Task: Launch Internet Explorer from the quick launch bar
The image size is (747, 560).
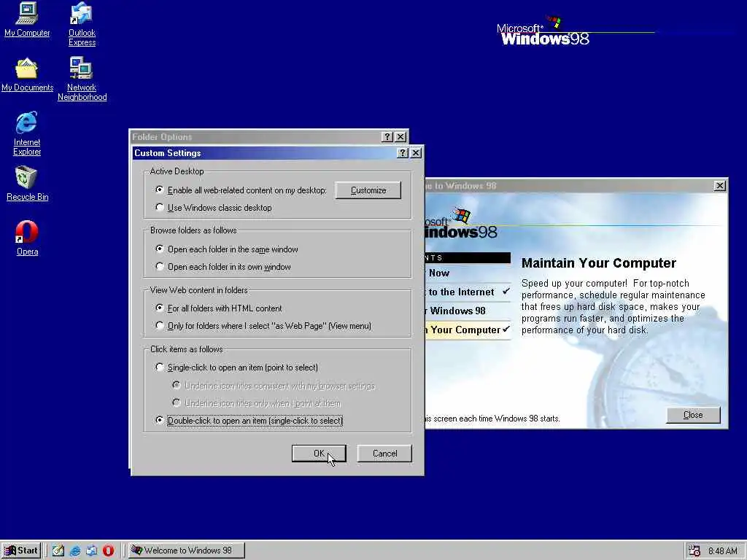Action: (75, 551)
